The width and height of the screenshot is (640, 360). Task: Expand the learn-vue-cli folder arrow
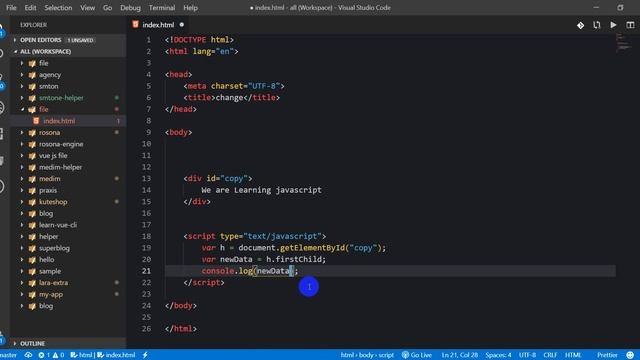click(22, 225)
